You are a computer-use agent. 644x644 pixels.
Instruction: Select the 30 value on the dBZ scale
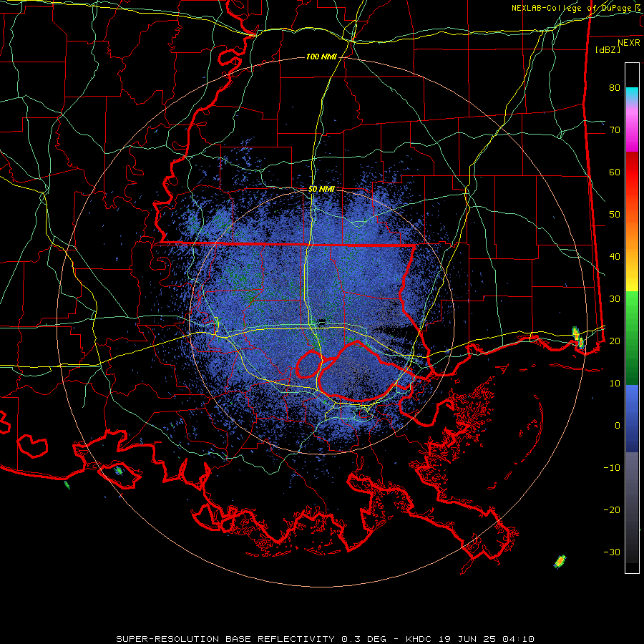pyautogui.click(x=615, y=298)
